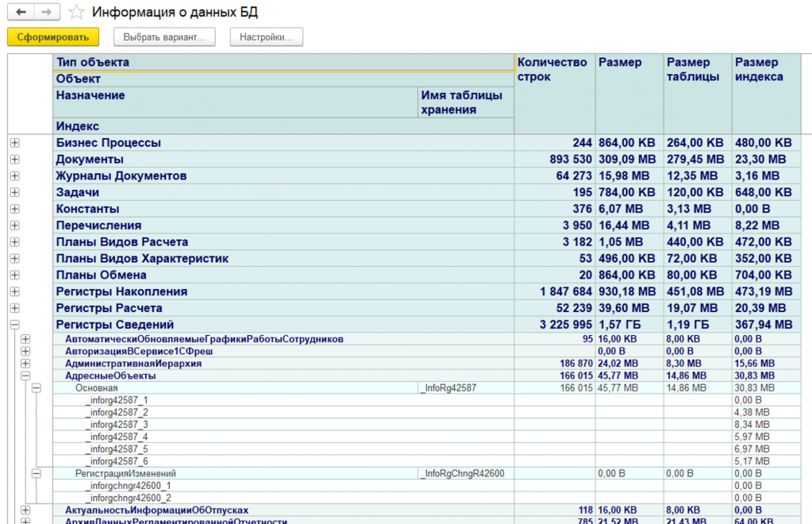Expand the Планы Видов Характеристик group
Viewport: 812px width, 524px height.
point(15,259)
